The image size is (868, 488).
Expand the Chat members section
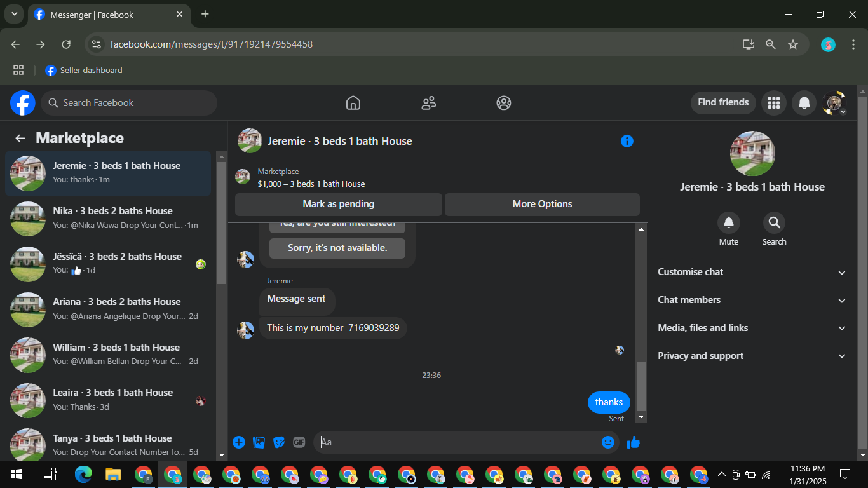[752, 300]
